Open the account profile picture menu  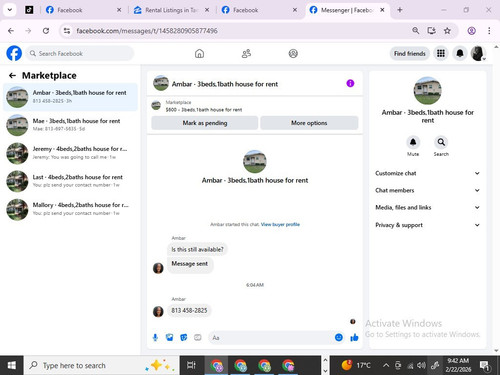pos(478,53)
